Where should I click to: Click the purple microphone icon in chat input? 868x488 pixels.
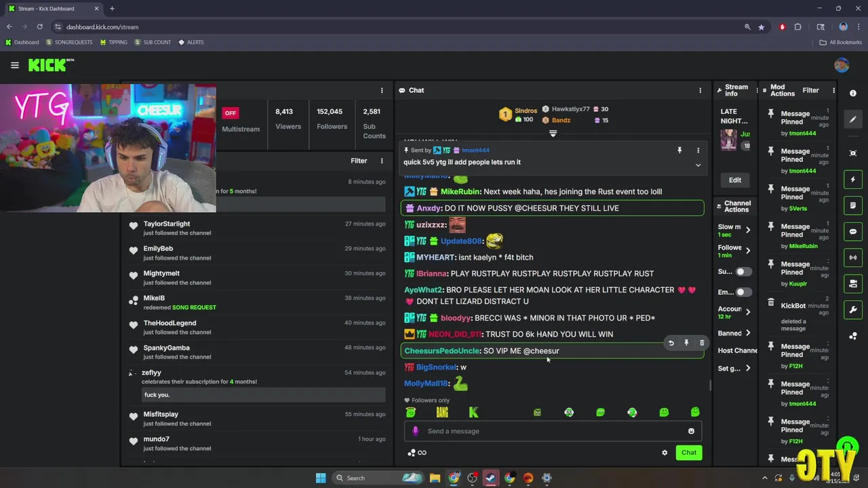click(416, 431)
